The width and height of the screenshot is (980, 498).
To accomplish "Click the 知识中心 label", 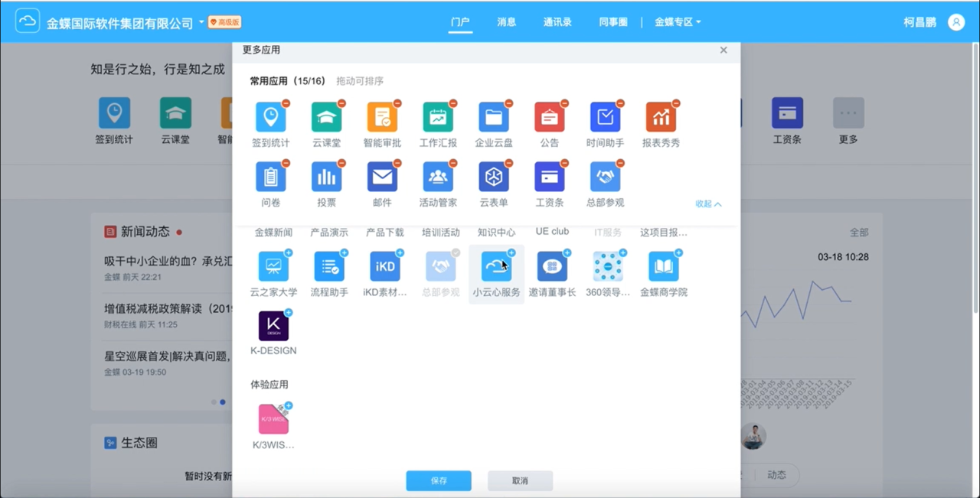I will point(496,232).
